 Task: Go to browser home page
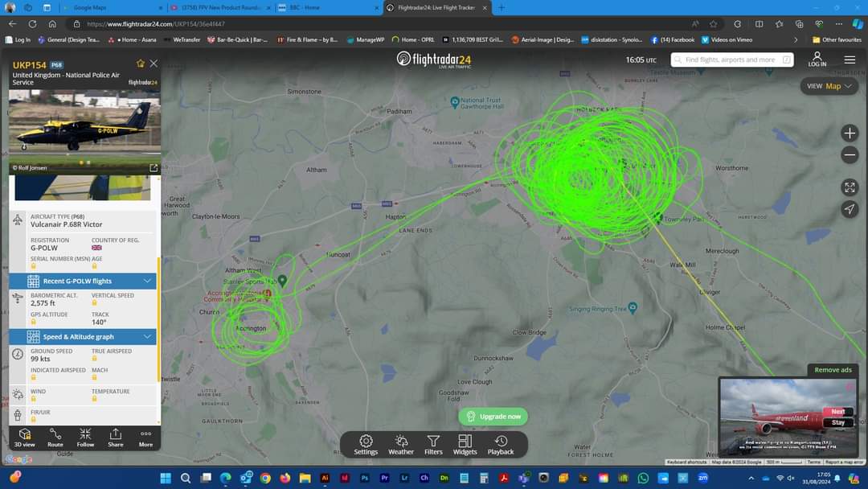tap(52, 24)
